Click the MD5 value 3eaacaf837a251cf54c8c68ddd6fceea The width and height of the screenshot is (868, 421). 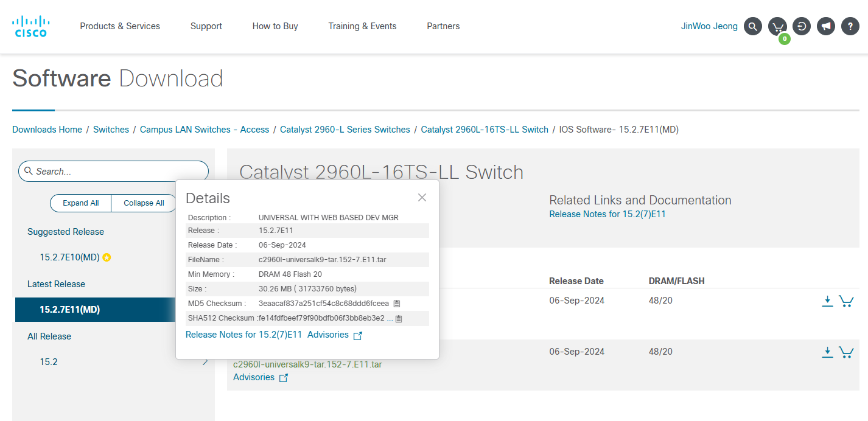point(324,304)
